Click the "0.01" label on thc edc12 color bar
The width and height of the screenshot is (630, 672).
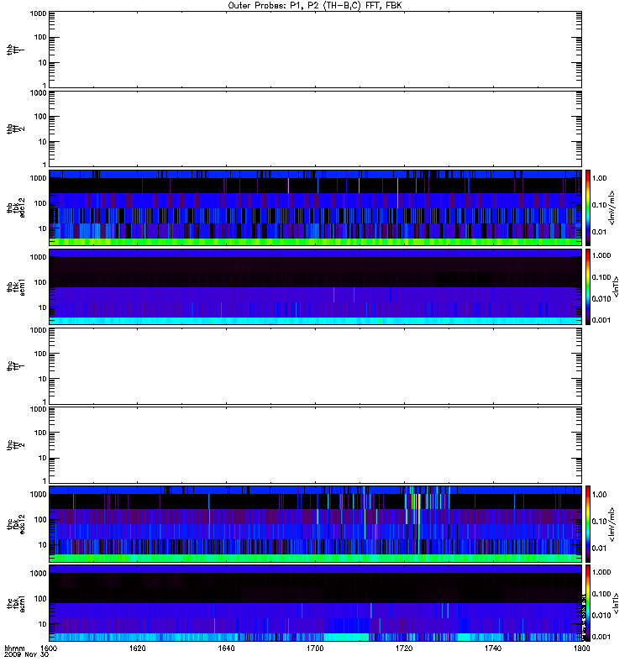[600, 549]
